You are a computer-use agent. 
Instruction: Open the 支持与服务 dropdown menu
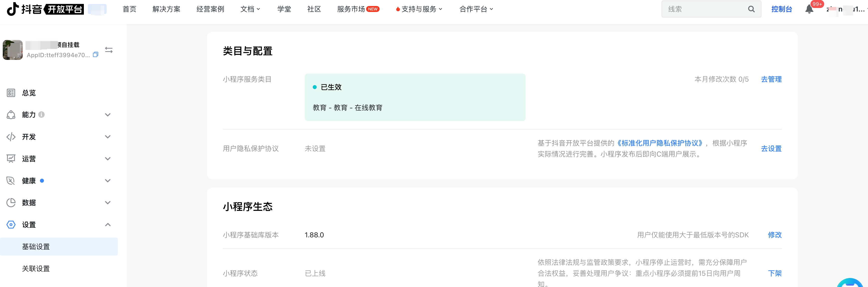coord(419,9)
